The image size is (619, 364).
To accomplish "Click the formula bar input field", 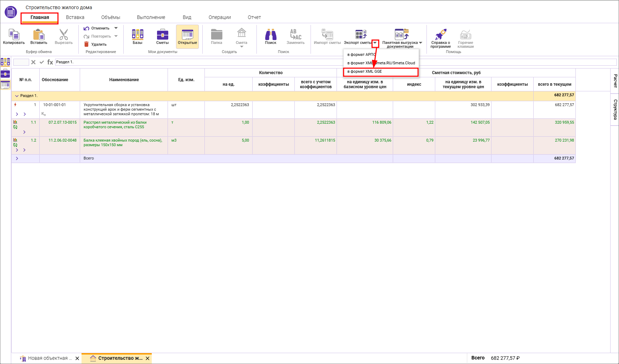I will [211, 62].
